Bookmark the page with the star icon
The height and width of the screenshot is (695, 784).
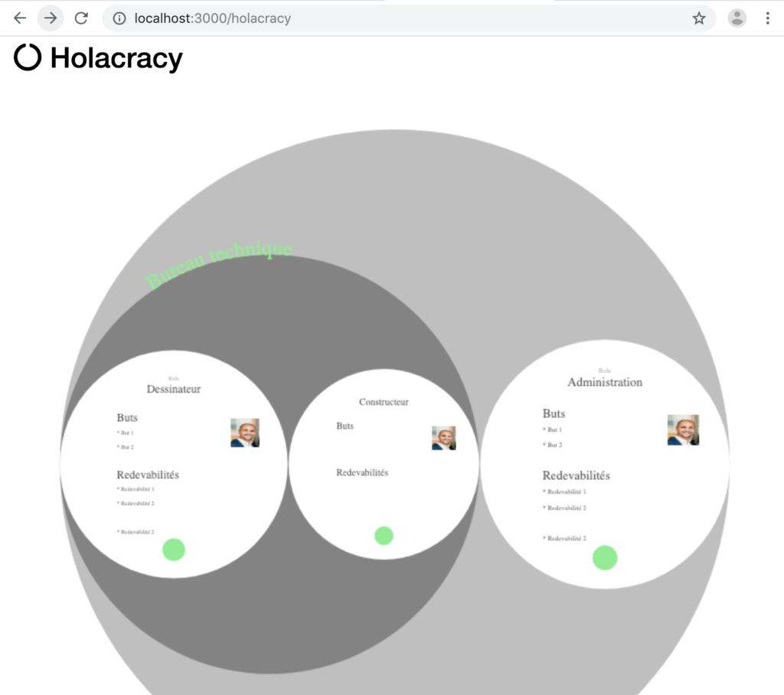pyautogui.click(x=698, y=18)
